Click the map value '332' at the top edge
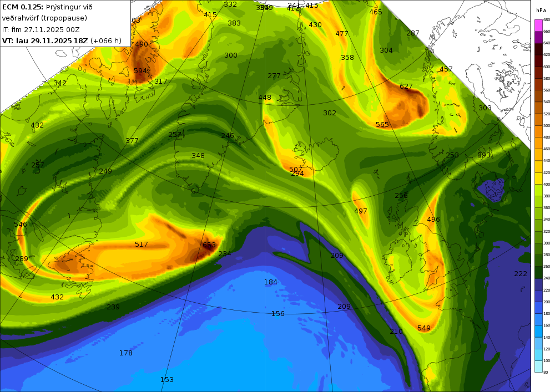The width and height of the screenshot is (555, 392). pyautogui.click(x=230, y=4)
